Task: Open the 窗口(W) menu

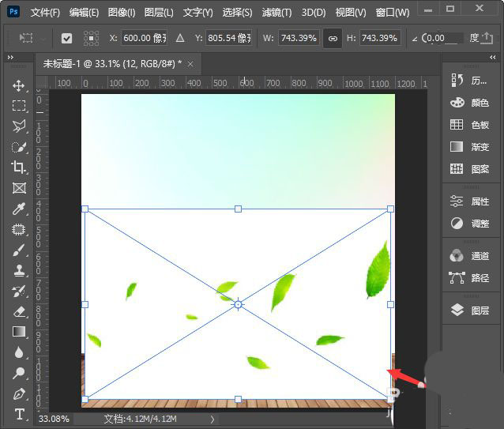Action: tap(393, 13)
